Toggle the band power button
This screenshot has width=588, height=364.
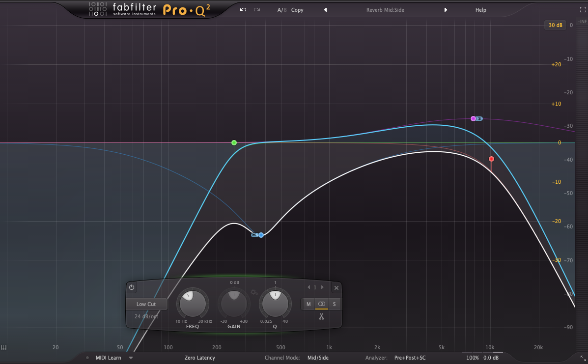(x=132, y=287)
